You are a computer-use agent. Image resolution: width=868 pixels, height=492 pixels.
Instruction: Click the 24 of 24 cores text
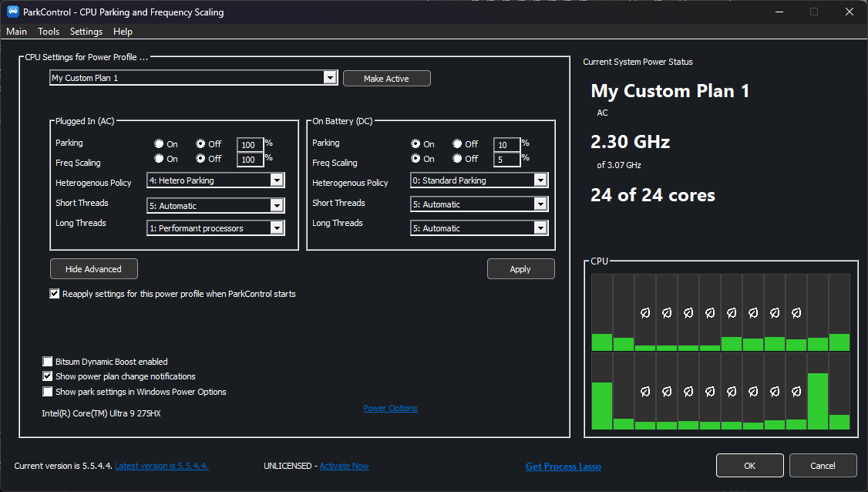(x=653, y=195)
